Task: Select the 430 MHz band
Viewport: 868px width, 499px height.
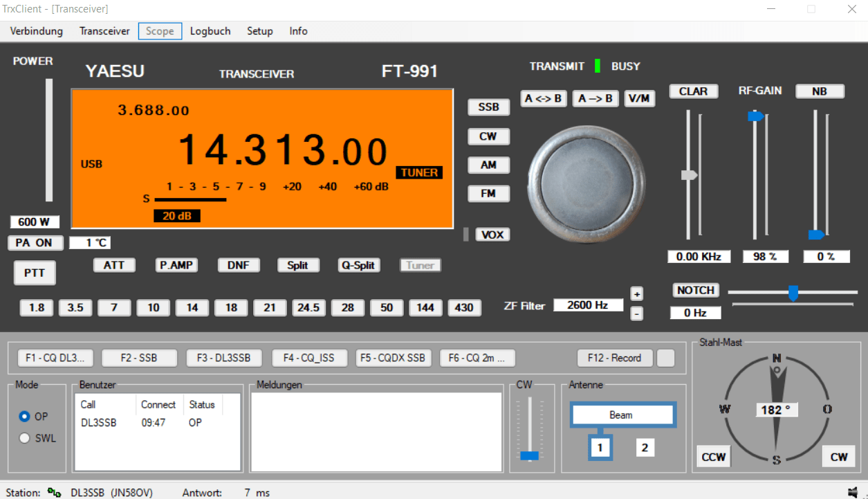Action: (x=464, y=307)
